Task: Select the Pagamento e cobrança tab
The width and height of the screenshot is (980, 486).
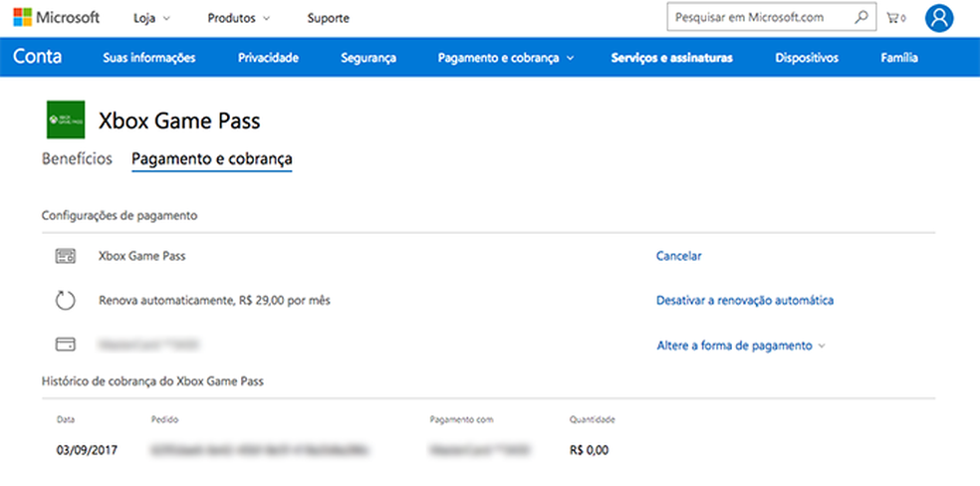Action: [212, 159]
